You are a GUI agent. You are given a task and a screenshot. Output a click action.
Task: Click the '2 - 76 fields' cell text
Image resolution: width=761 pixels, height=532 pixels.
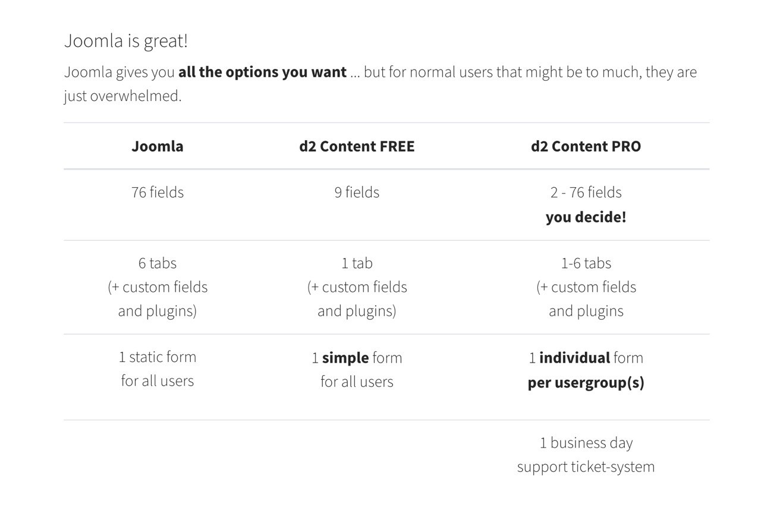click(x=586, y=193)
